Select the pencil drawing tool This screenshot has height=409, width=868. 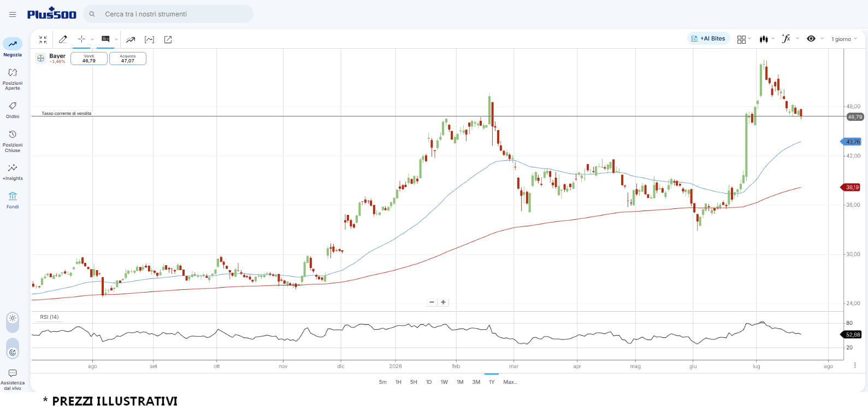pyautogui.click(x=63, y=39)
